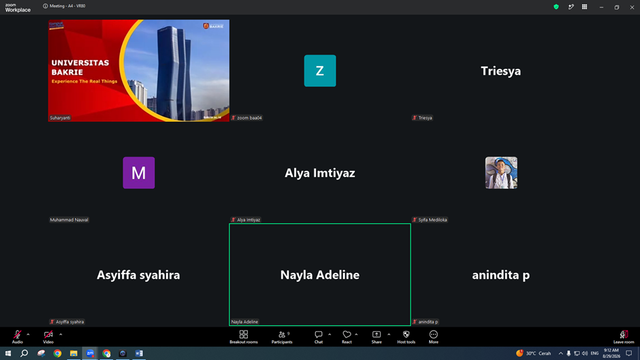640x360 pixels.
Task: Select Syifa Mediloka's profile photo
Action: (x=501, y=173)
